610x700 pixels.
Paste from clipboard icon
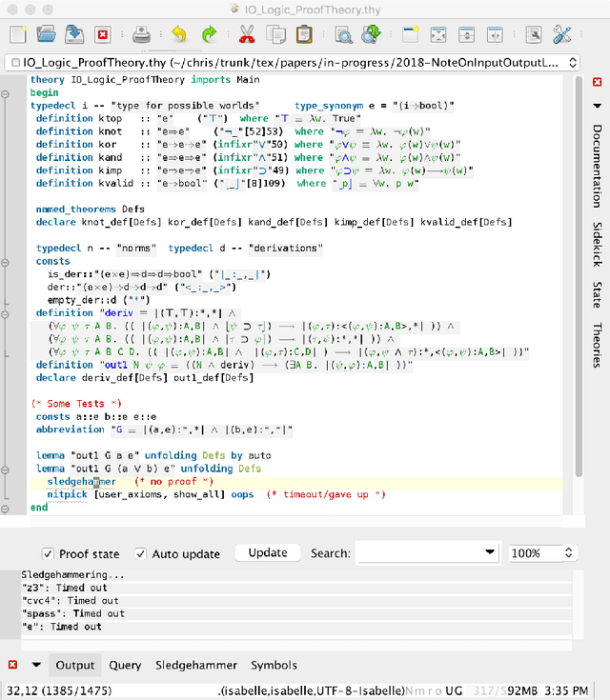point(304,34)
